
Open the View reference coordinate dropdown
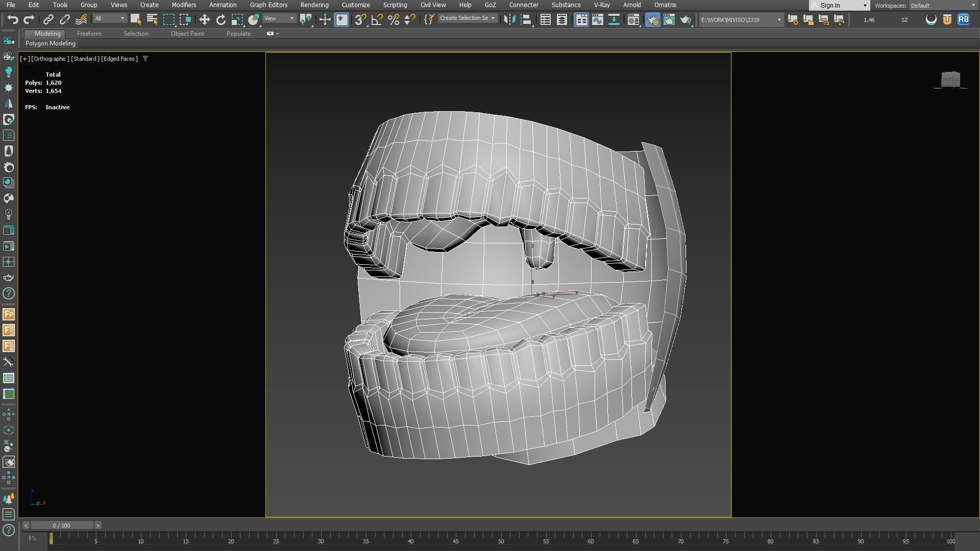pos(279,19)
